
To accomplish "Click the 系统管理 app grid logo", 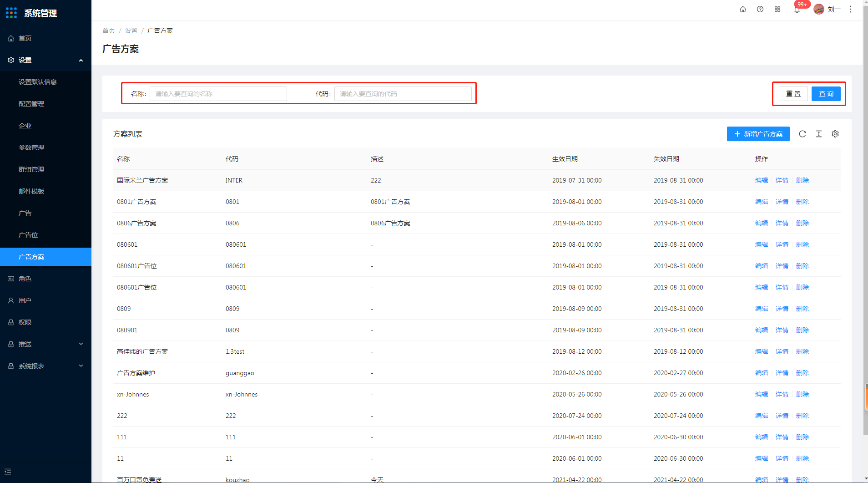I will 11,13.
